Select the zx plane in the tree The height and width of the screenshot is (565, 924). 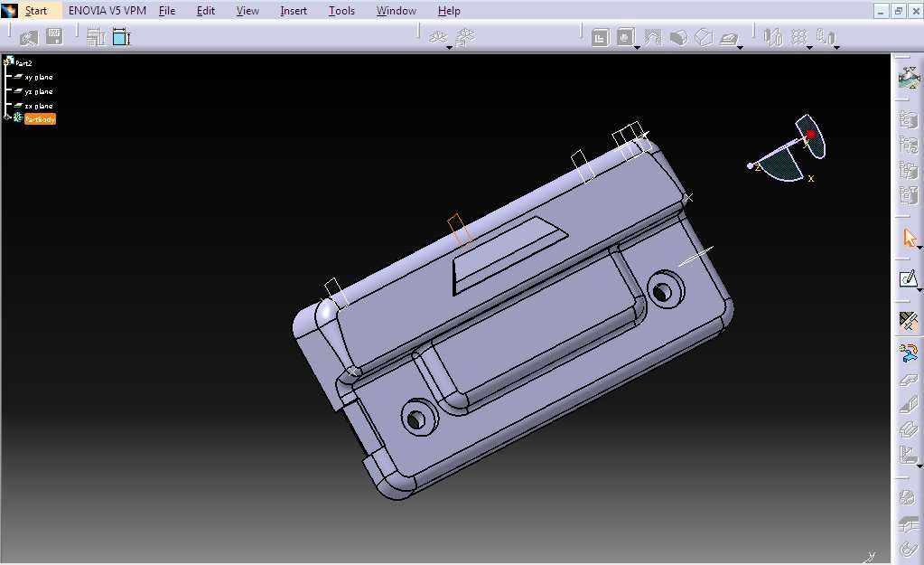(x=38, y=106)
